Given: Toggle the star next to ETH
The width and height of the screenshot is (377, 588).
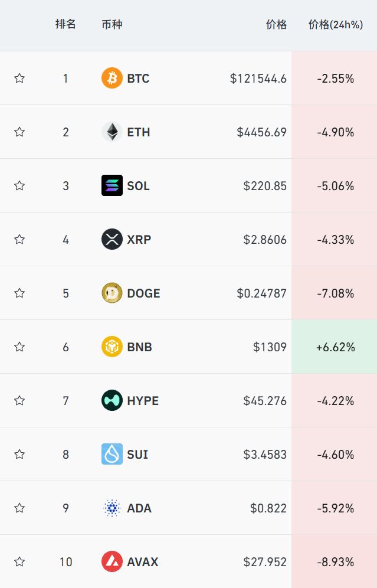Looking at the screenshot, I should click(x=19, y=132).
